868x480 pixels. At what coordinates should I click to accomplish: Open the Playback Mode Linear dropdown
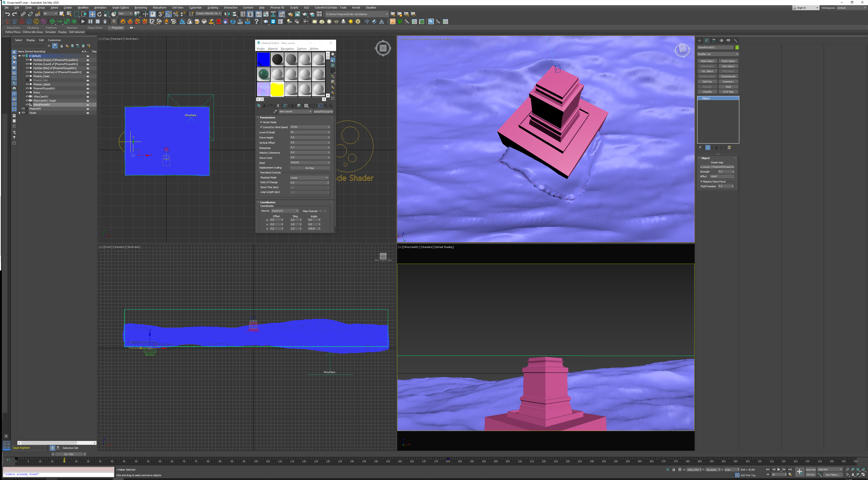[309, 178]
